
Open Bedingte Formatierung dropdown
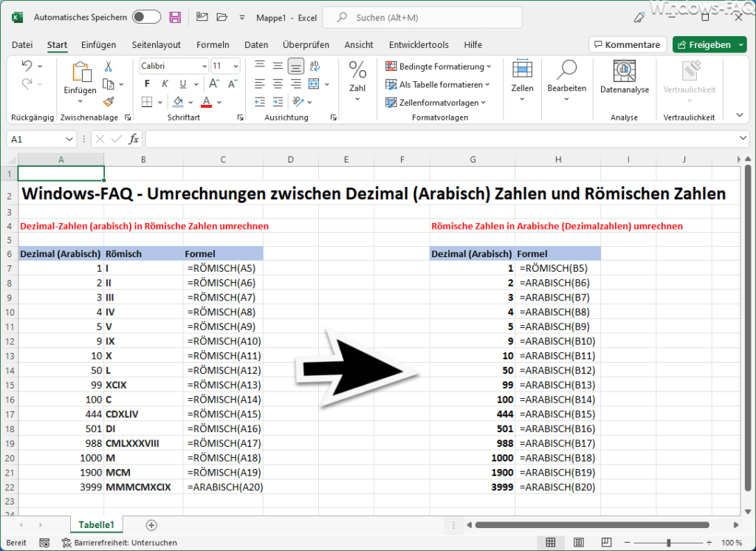click(x=439, y=66)
